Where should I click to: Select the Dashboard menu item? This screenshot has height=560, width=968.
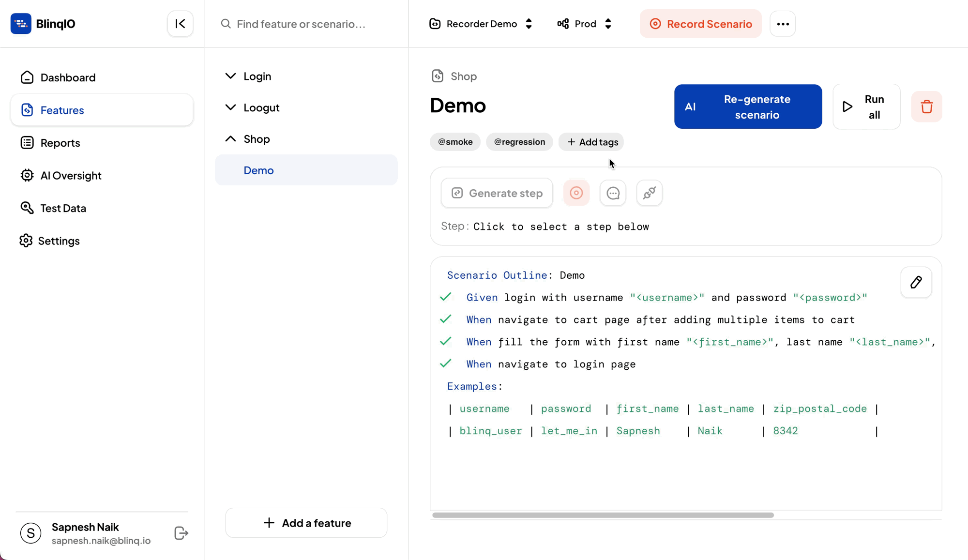coord(67,77)
